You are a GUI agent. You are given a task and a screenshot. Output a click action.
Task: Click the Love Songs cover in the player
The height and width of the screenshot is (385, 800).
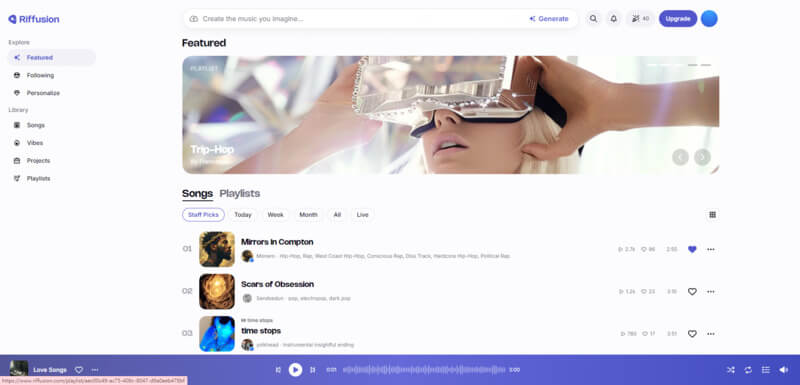tap(19, 368)
